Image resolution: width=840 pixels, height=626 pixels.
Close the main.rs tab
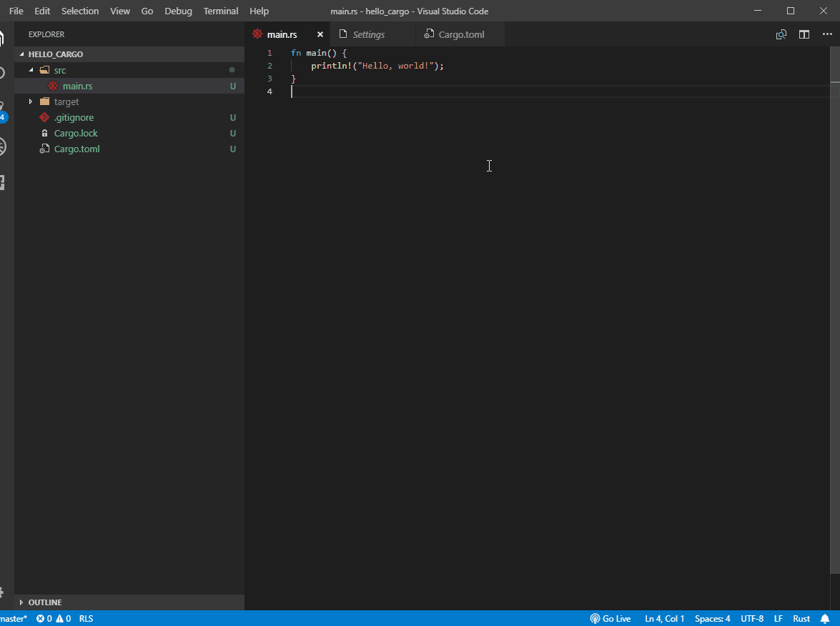(320, 34)
